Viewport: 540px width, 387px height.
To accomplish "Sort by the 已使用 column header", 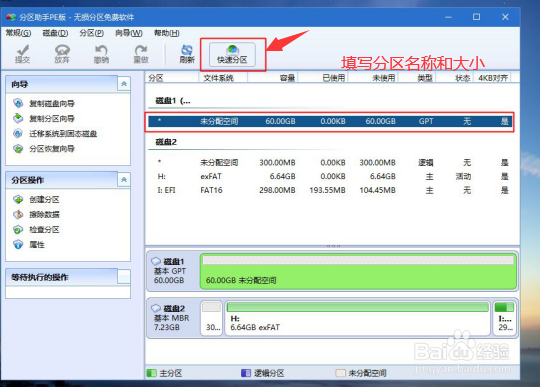I will pos(323,78).
